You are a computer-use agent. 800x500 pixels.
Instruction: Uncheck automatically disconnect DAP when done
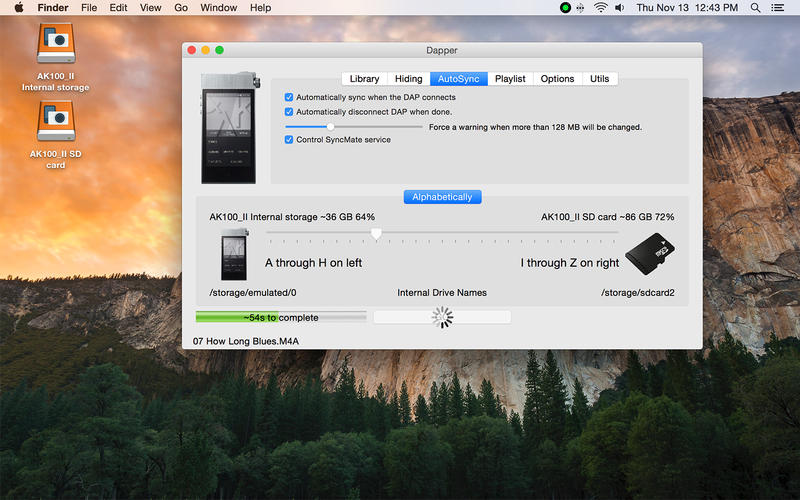tap(289, 112)
